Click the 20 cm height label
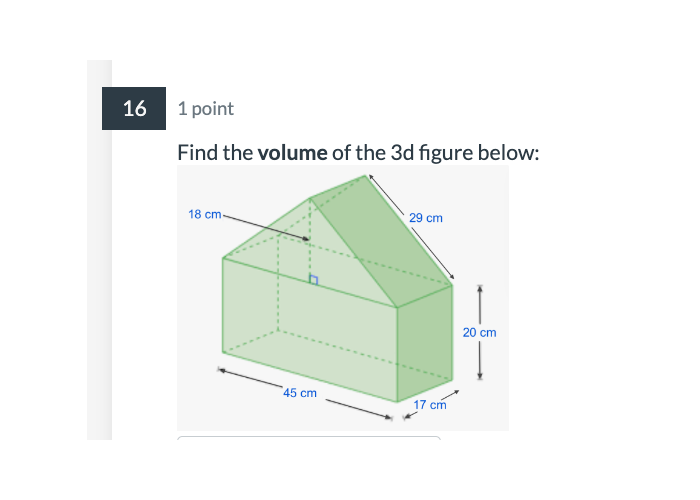This screenshot has height=500, width=700. pos(480,332)
